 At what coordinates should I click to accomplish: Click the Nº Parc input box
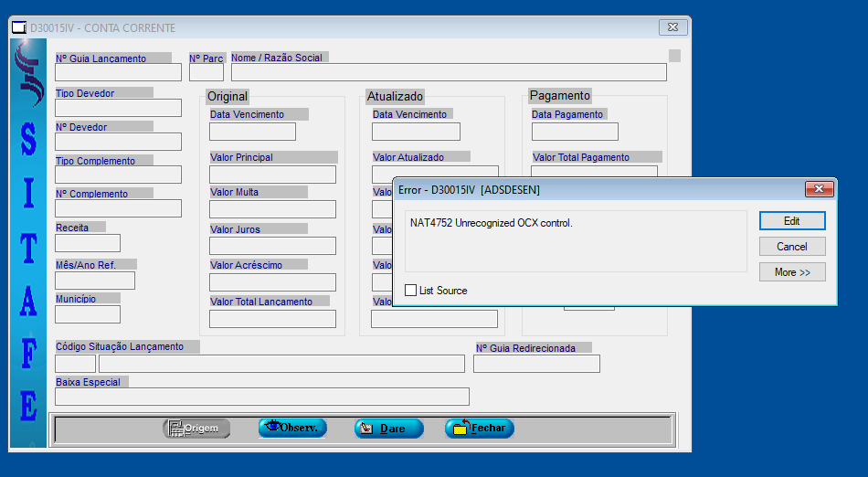click(206, 73)
